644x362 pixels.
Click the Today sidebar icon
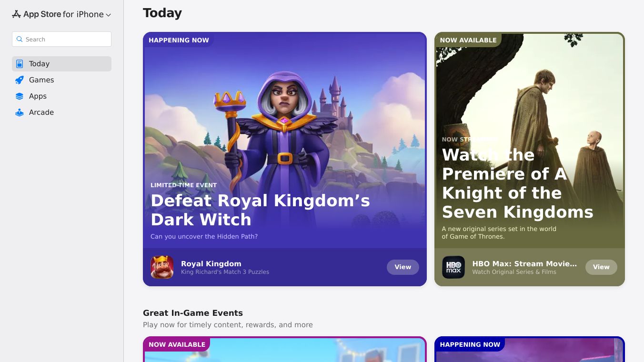pyautogui.click(x=20, y=64)
